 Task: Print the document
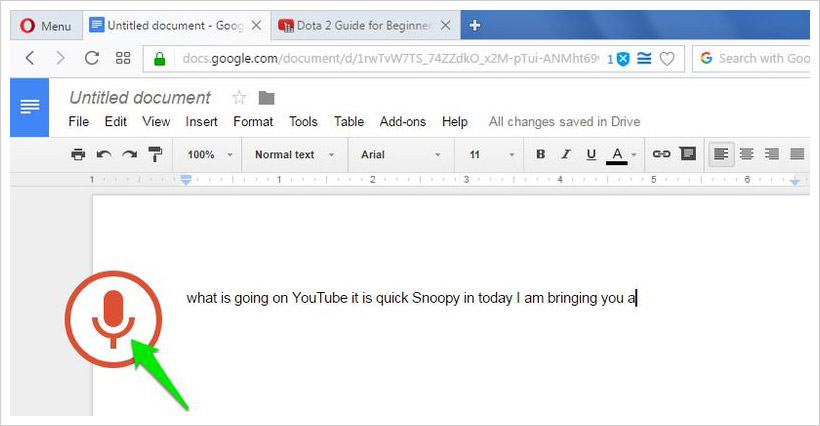click(78, 154)
